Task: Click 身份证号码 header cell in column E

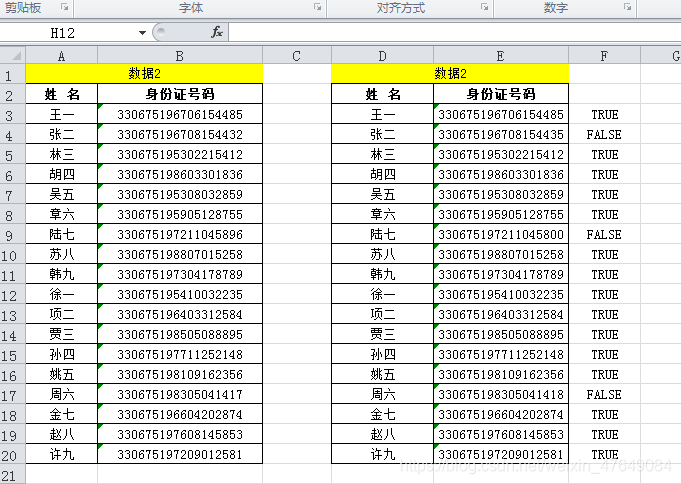Action: tap(501, 93)
